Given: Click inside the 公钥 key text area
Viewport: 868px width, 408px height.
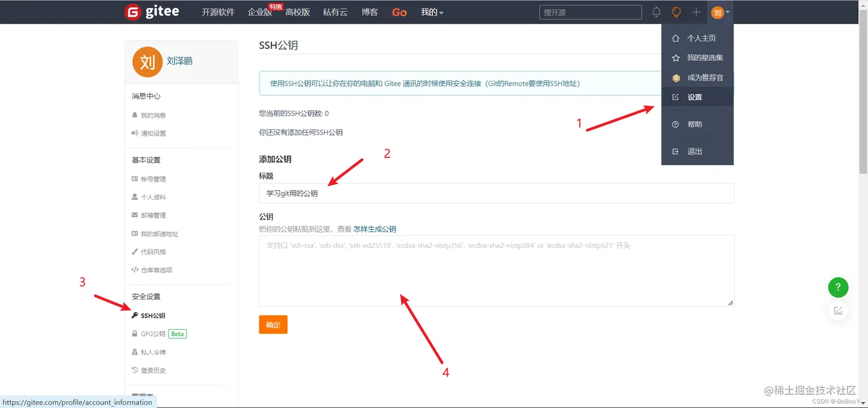Looking at the screenshot, I should (497, 270).
